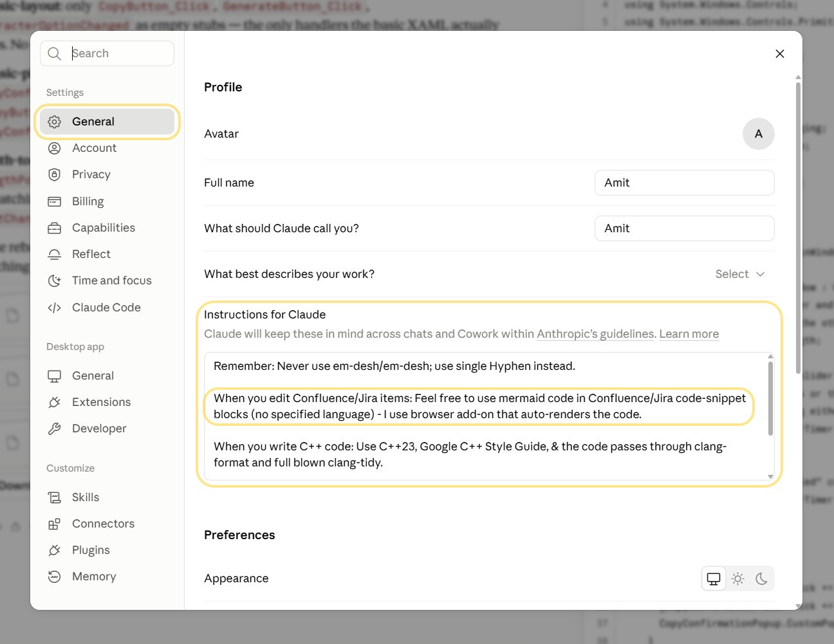The width and height of the screenshot is (834, 644).
Task: Click the settings Search field
Action: 107,53
